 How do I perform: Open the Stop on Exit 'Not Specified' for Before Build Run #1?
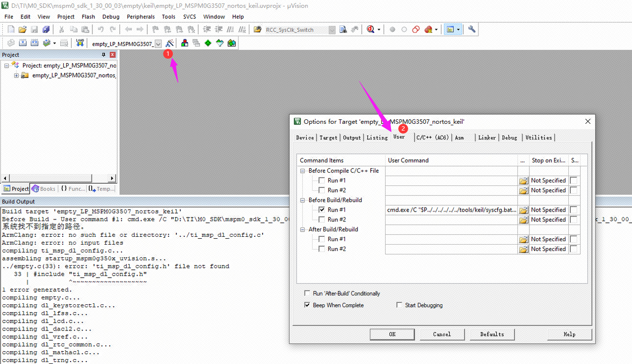(548, 210)
